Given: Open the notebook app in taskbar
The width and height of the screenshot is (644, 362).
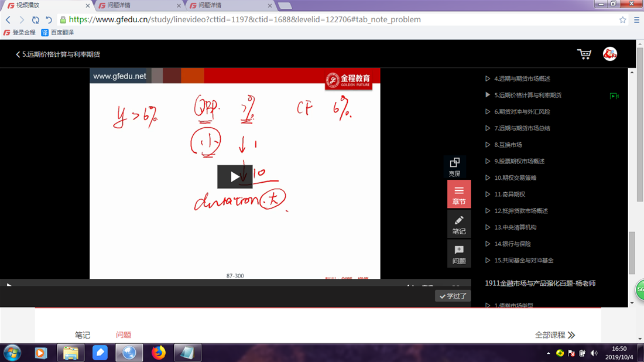Looking at the screenshot, I should 187,353.
